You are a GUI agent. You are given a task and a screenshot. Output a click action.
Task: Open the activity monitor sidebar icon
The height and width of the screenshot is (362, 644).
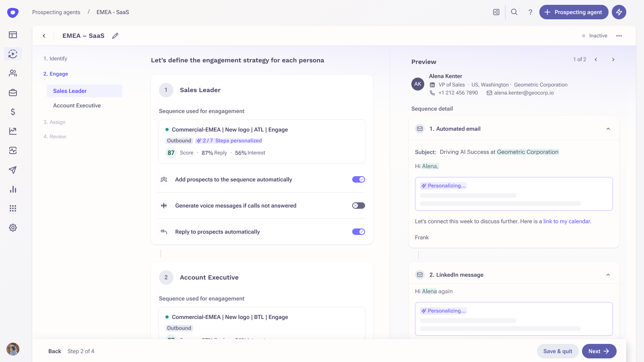(13, 150)
